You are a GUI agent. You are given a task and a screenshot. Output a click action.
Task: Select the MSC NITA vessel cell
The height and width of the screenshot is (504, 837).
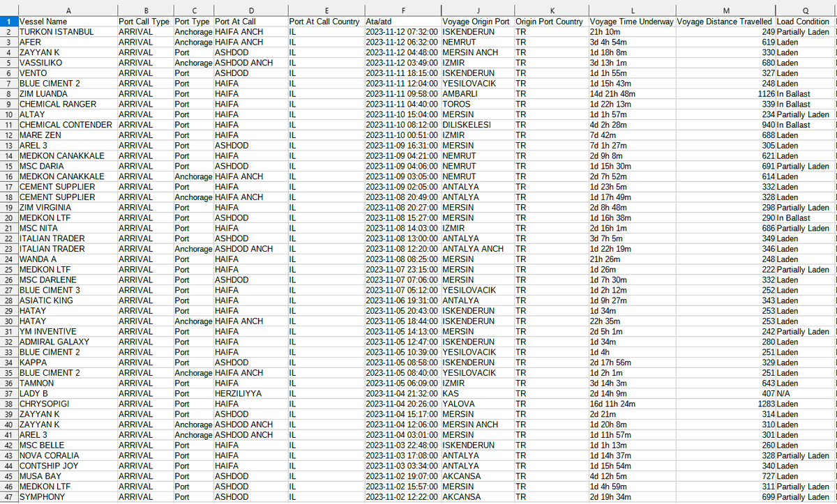(68, 229)
